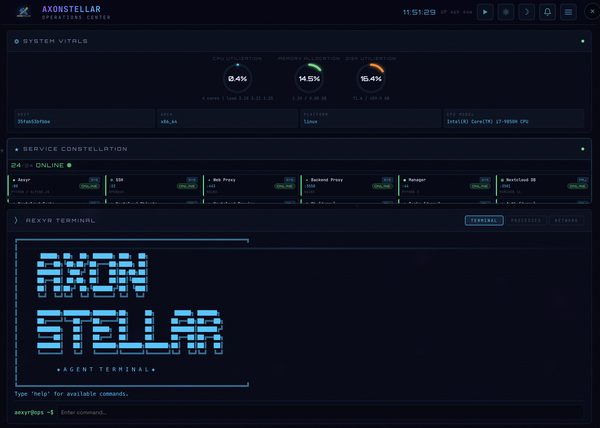The height and width of the screenshot is (428, 600).
Task: Click the 'linux' platform value
Action: [x=310, y=122]
